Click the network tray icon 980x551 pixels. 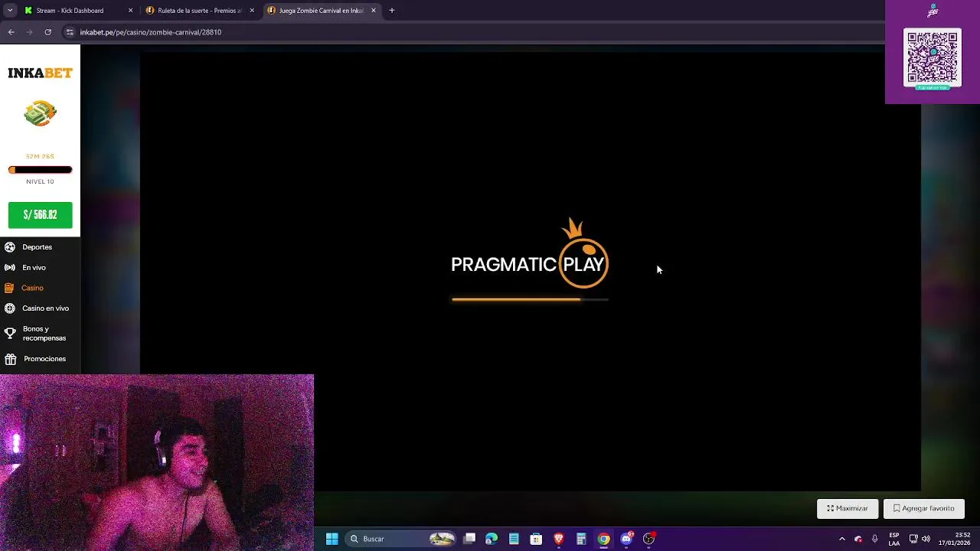(x=913, y=539)
